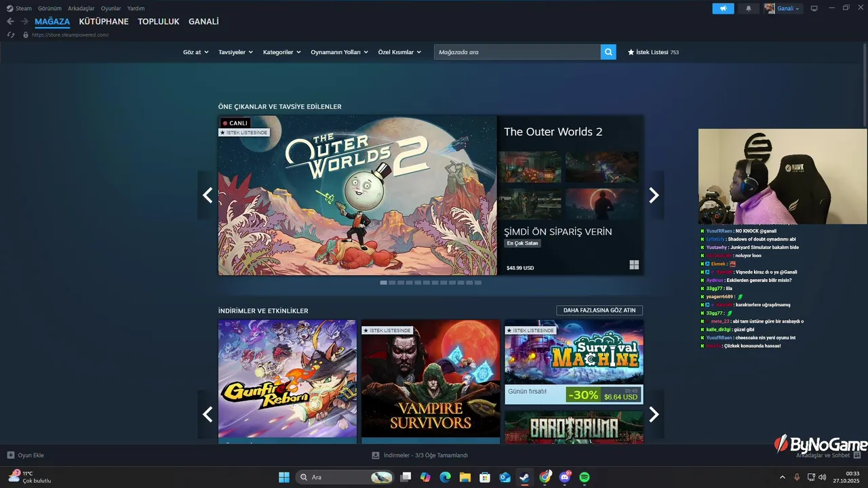This screenshot has height=488, width=868.
Task: Open the notifications bell
Action: [x=749, y=8]
